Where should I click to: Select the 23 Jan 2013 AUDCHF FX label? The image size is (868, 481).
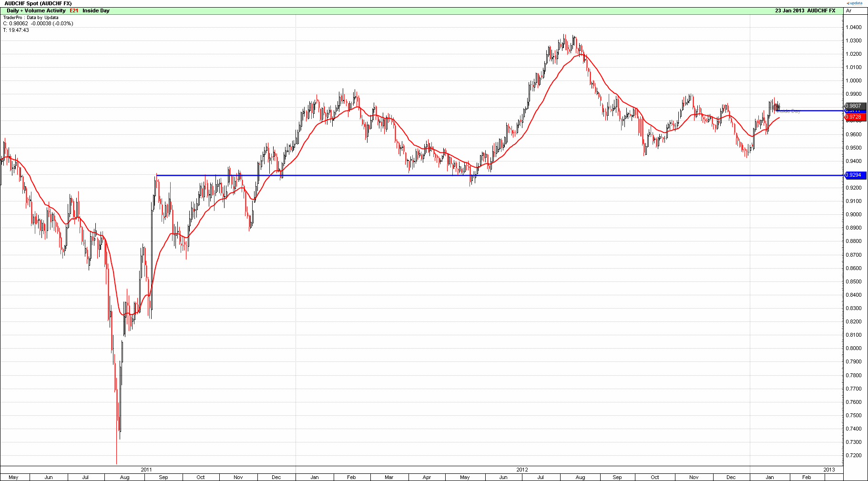click(x=805, y=10)
